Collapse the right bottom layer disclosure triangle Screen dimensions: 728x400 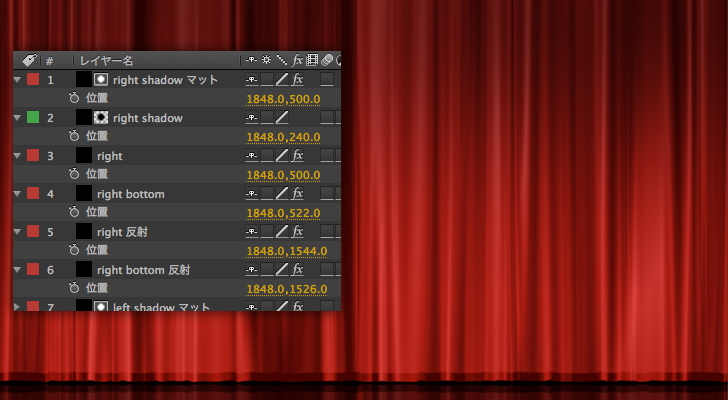click(x=18, y=194)
